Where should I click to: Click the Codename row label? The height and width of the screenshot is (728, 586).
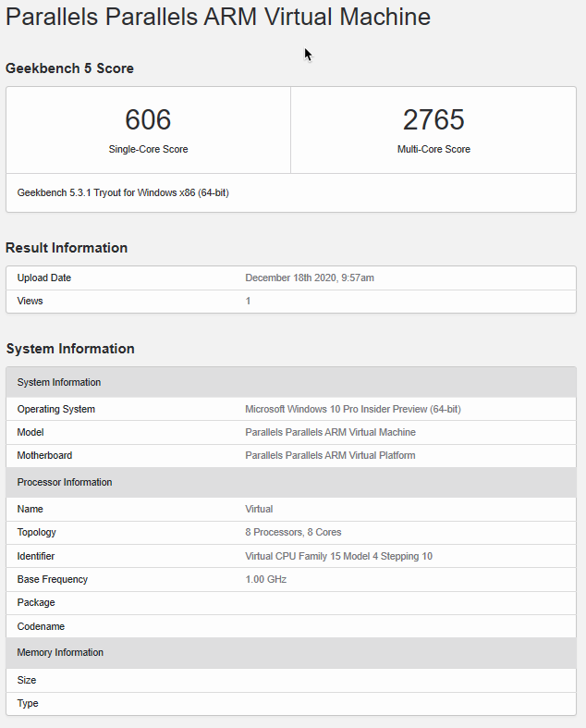click(x=41, y=626)
